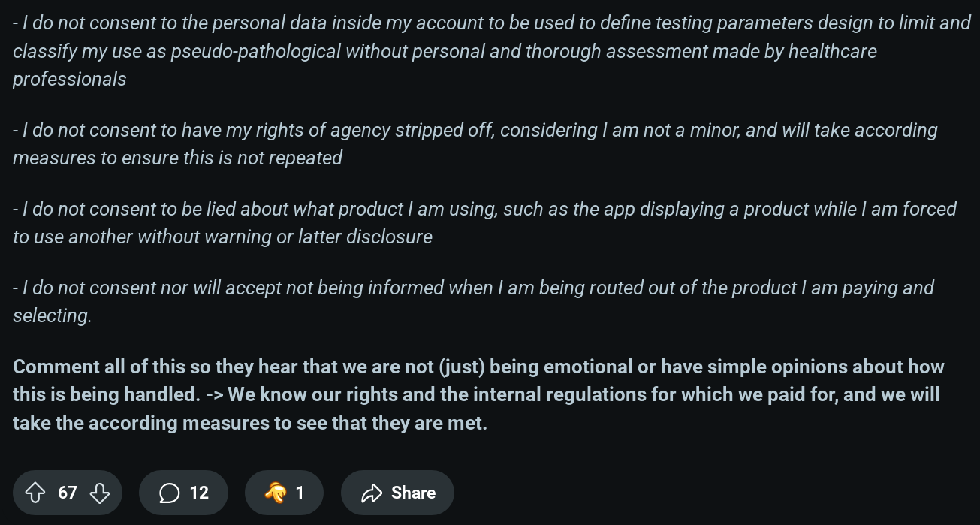Click the comment speech bubble icon

170,493
